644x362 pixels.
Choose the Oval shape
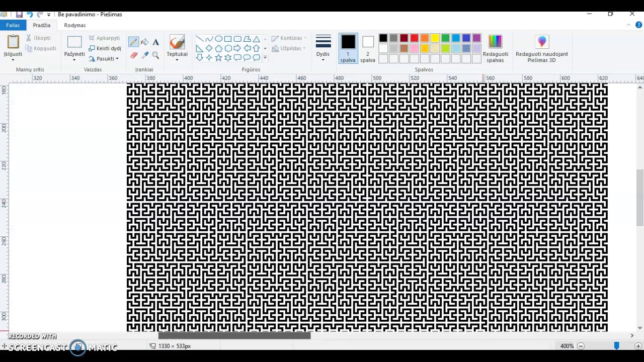218,39
